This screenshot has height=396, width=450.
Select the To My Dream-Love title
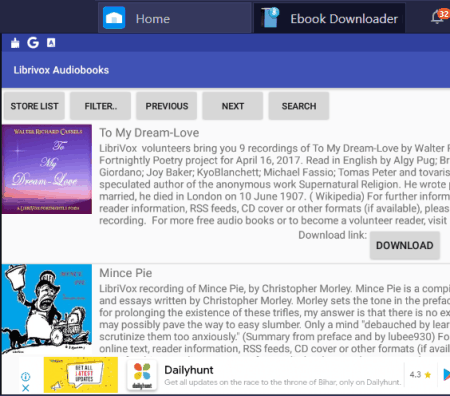pos(149,133)
